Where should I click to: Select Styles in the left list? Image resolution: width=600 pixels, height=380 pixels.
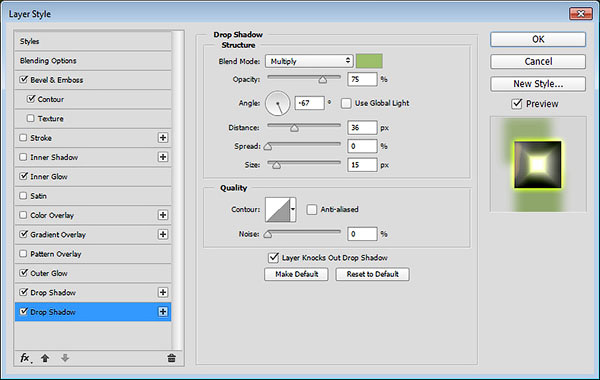[93, 41]
